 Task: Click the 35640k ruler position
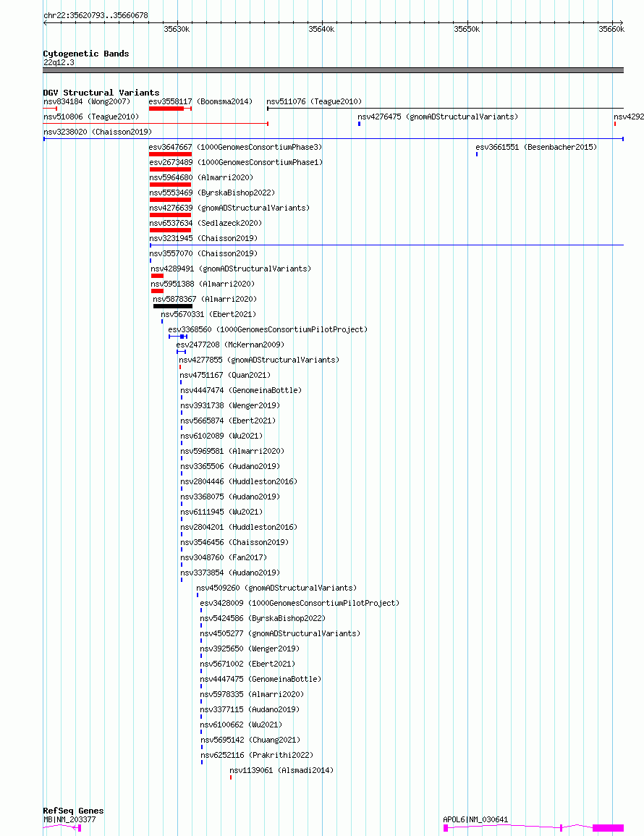(321, 29)
